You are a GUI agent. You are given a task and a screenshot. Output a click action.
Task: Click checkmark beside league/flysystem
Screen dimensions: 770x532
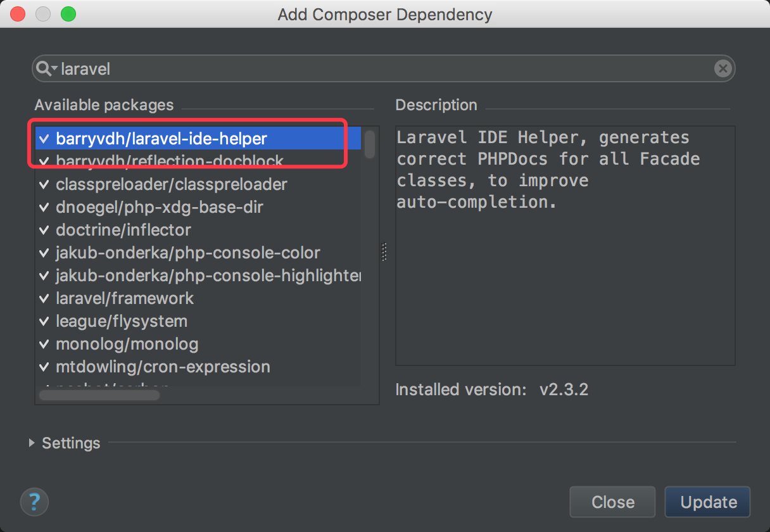tap(44, 321)
